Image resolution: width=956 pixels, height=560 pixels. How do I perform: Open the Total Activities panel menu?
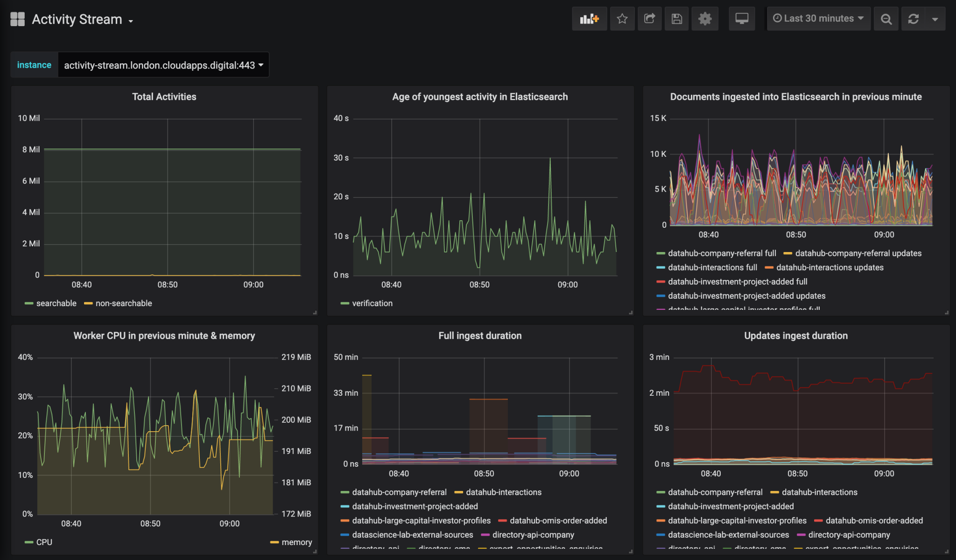pyautogui.click(x=164, y=97)
